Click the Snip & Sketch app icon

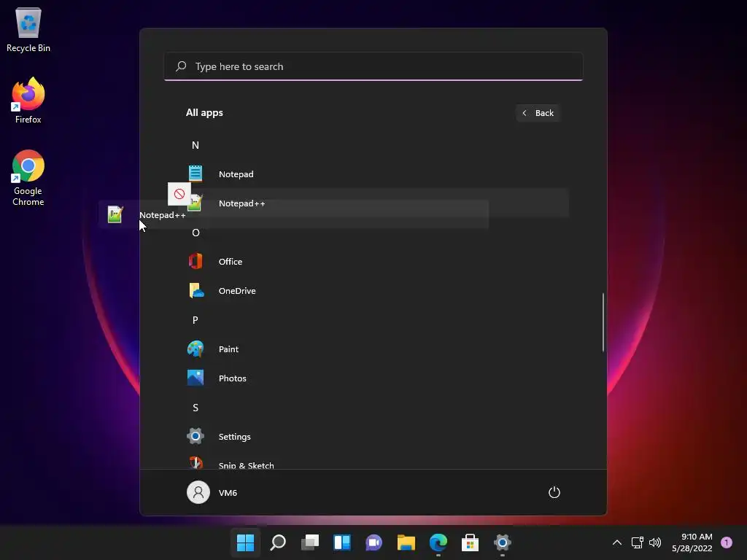[196, 462]
